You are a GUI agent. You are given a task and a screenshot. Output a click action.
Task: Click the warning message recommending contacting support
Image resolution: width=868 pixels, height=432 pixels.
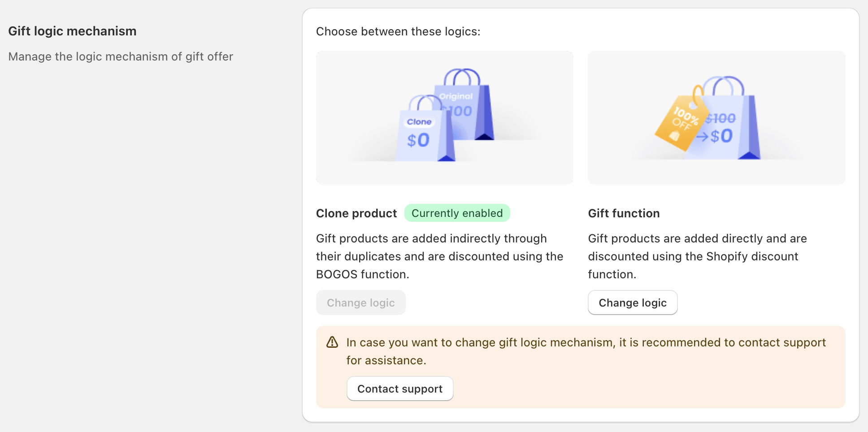[x=586, y=351]
